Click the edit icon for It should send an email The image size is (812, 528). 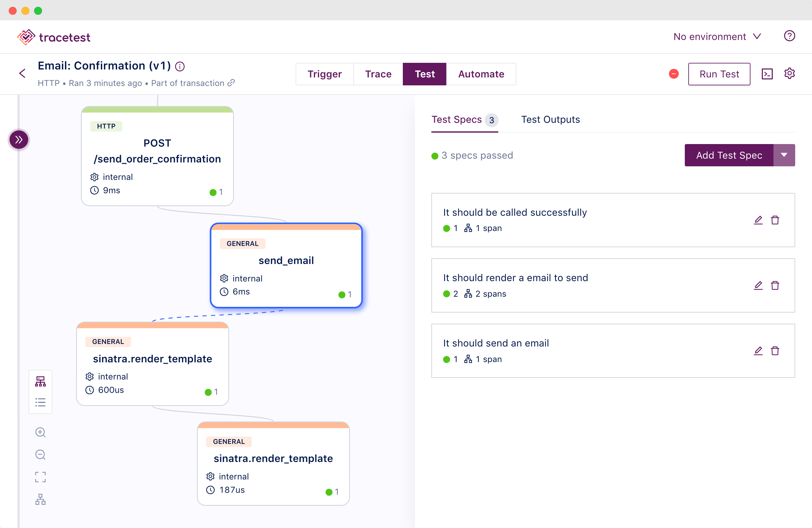point(758,350)
